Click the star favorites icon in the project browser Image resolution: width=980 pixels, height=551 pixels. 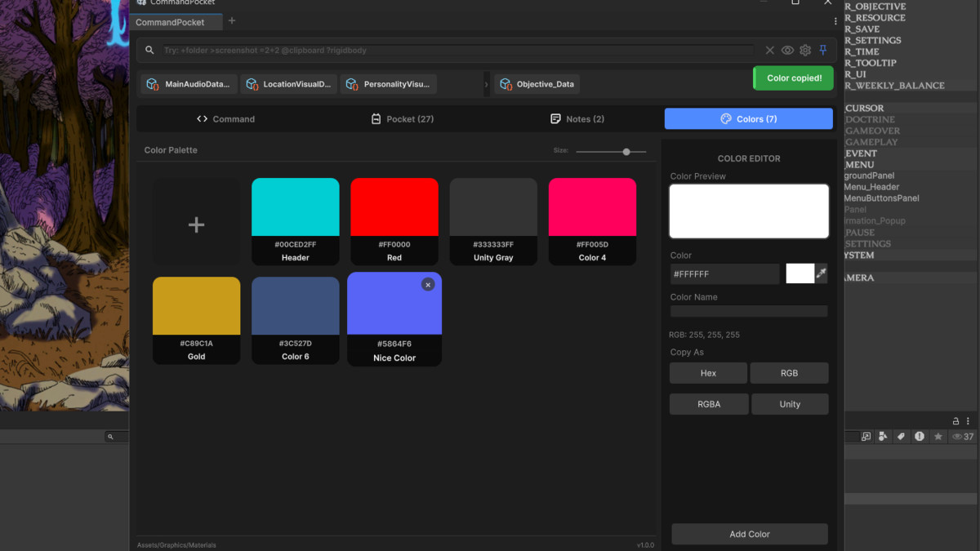coord(938,436)
